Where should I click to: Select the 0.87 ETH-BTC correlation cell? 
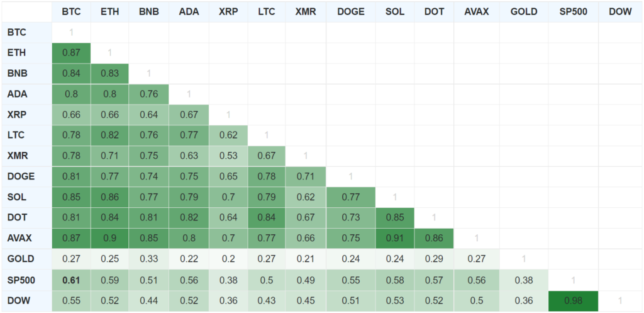(x=71, y=53)
